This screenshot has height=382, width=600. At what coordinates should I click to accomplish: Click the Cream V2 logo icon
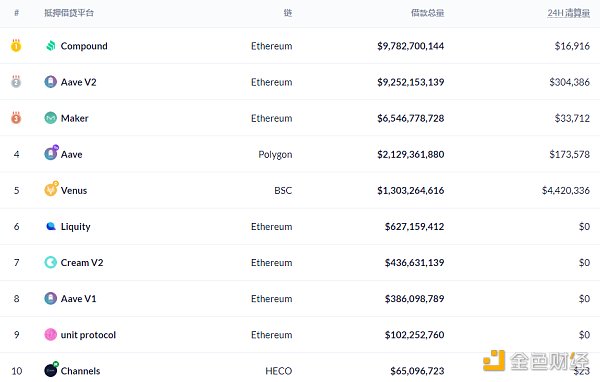coord(51,263)
